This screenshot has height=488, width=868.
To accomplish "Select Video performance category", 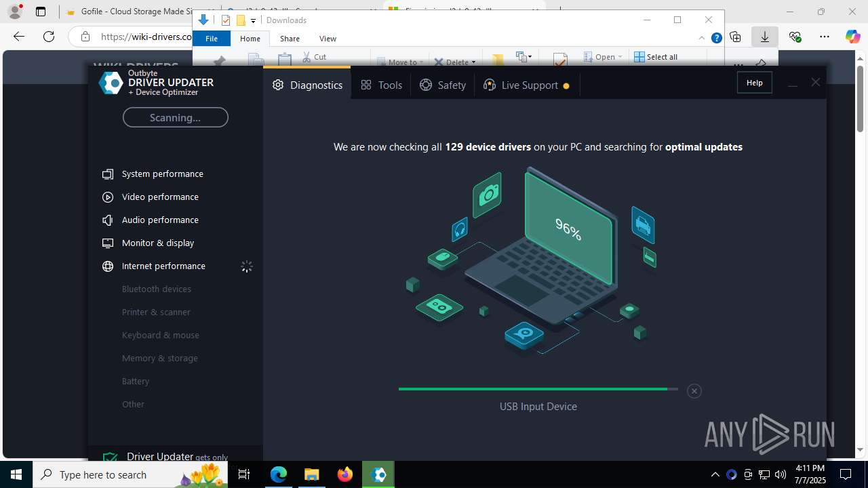I will point(160,197).
